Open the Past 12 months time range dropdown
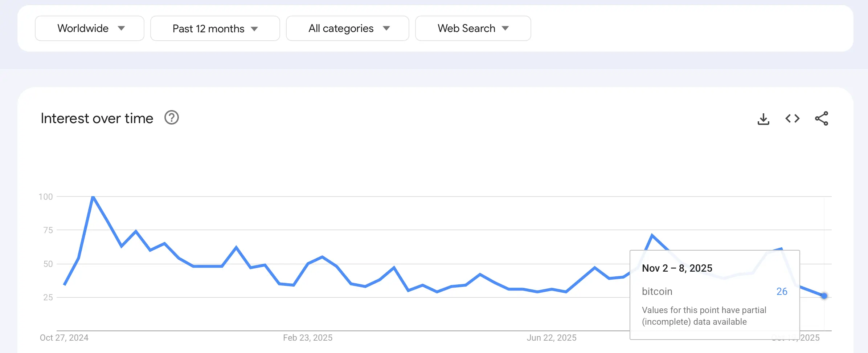Image resolution: width=868 pixels, height=353 pixels. [214, 28]
